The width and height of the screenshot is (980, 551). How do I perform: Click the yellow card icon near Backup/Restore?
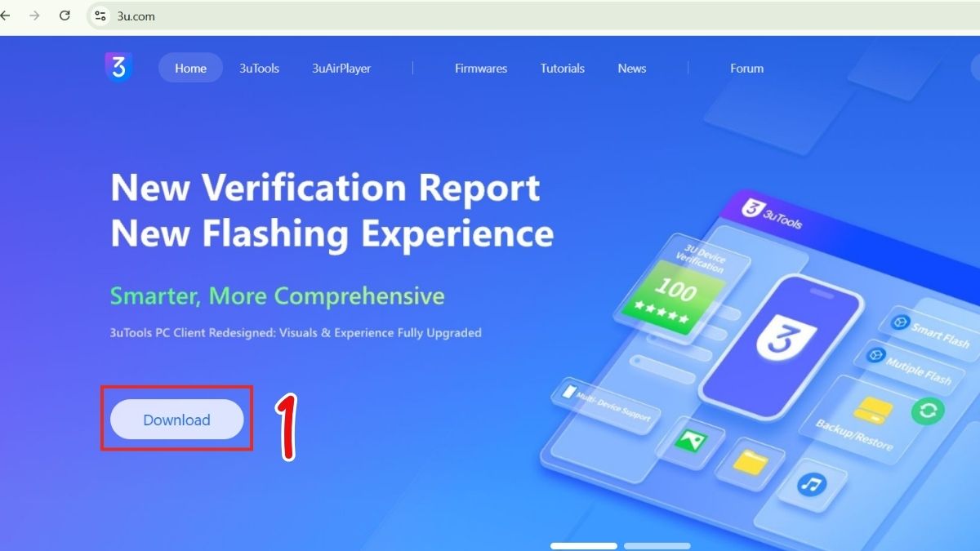[872, 410]
